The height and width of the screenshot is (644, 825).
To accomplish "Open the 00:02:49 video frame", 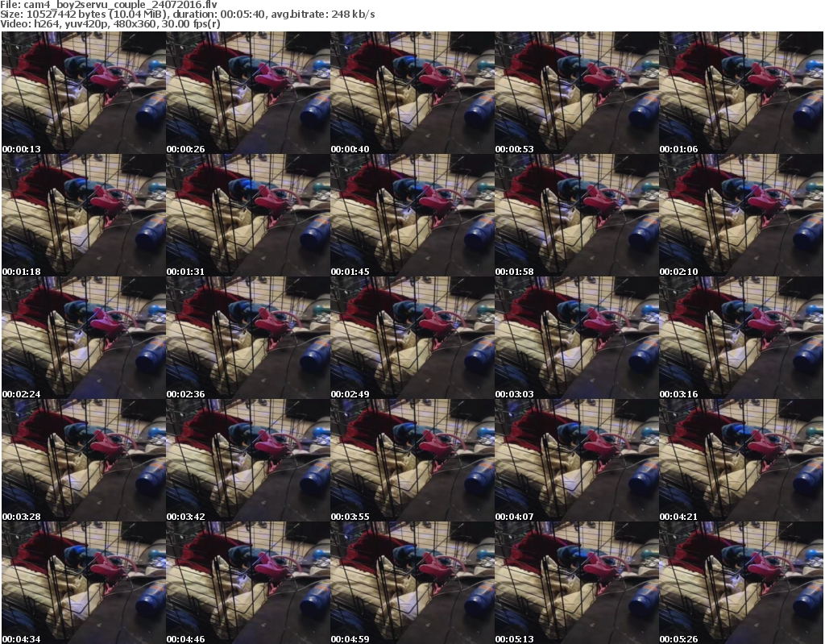I will click(412, 338).
